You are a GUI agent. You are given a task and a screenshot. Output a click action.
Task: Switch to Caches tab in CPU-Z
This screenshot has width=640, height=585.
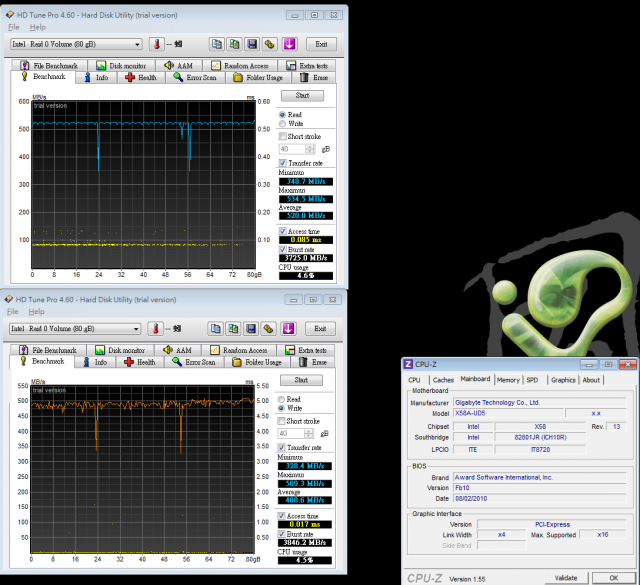(443, 380)
